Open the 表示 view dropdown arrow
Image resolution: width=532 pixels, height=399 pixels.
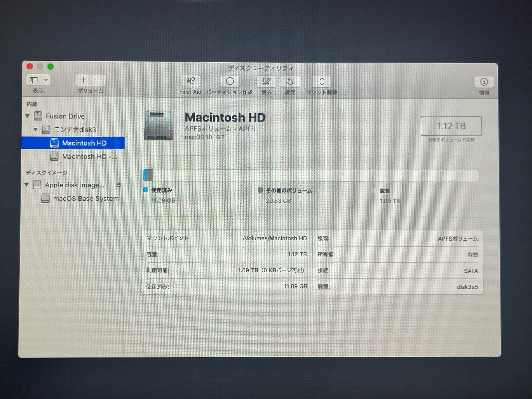[x=46, y=80]
